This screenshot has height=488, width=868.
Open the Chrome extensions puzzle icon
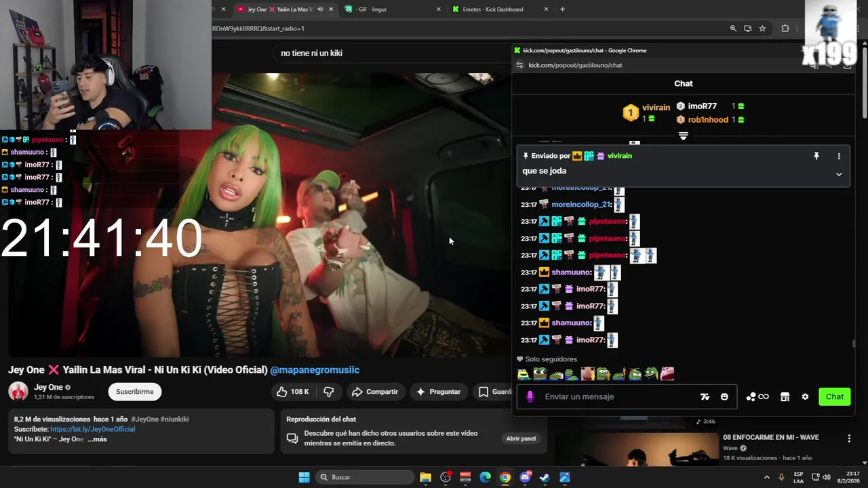[x=785, y=28]
